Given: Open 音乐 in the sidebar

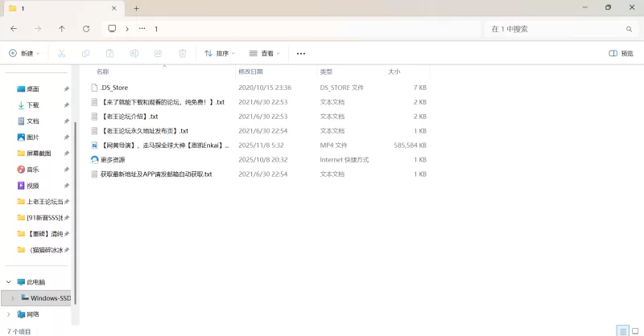Looking at the screenshot, I should (33, 170).
